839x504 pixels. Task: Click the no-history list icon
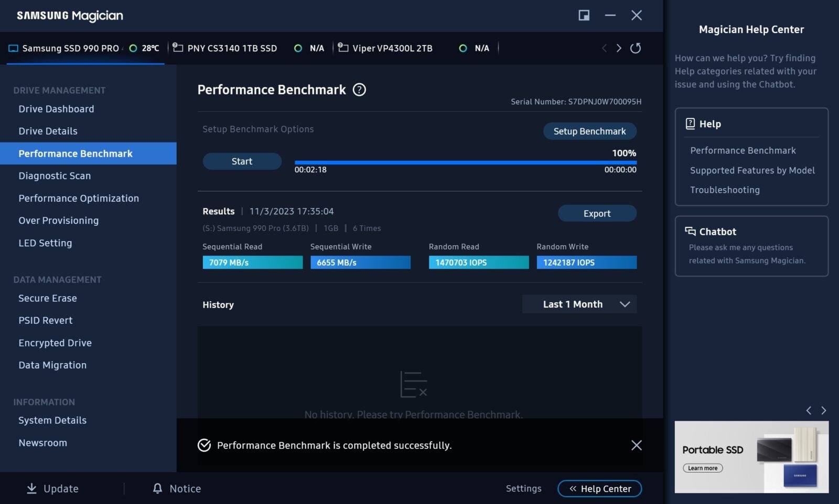click(414, 384)
